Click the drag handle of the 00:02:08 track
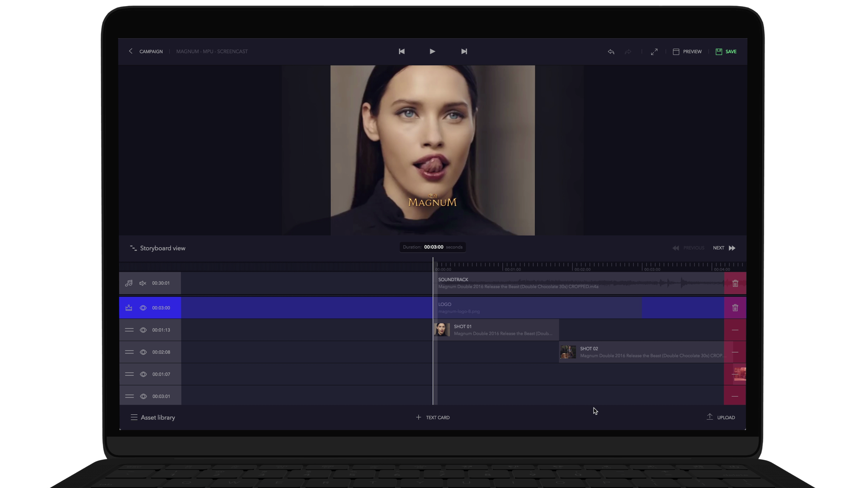The image size is (868, 488). pyautogui.click(x=129, y=352)
